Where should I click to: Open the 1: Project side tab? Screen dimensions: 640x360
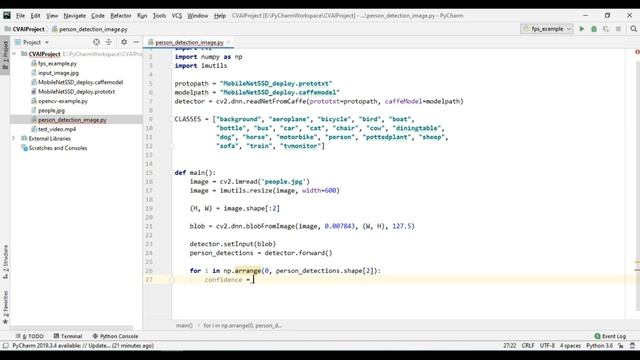pyautogui.click(x=5, y=56)
